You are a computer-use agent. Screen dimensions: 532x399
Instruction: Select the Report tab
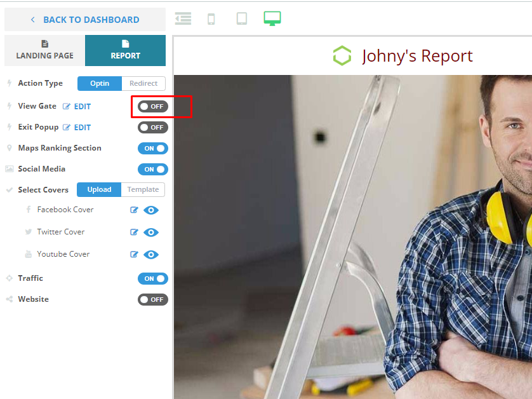(x=125, y=51)
